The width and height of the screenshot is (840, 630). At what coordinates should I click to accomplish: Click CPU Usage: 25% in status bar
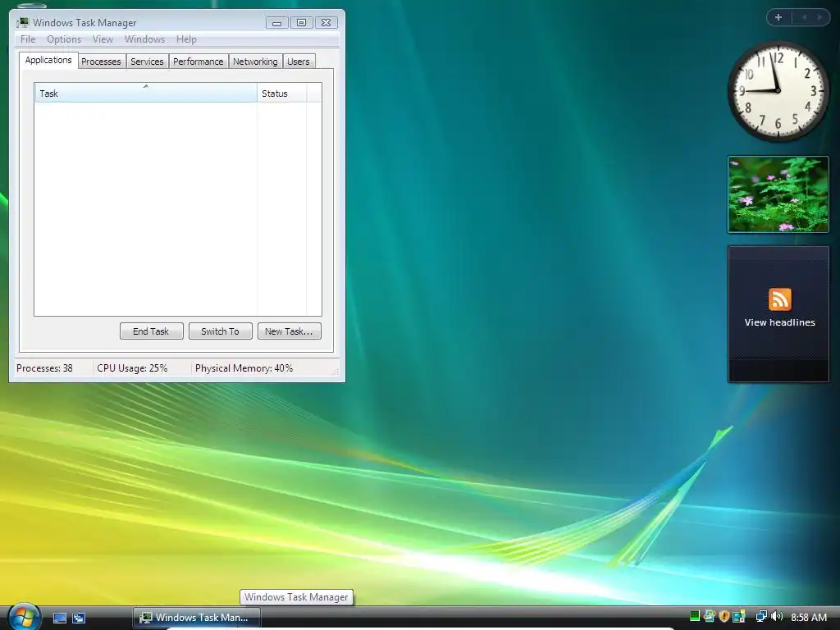(x=132, y=368)
